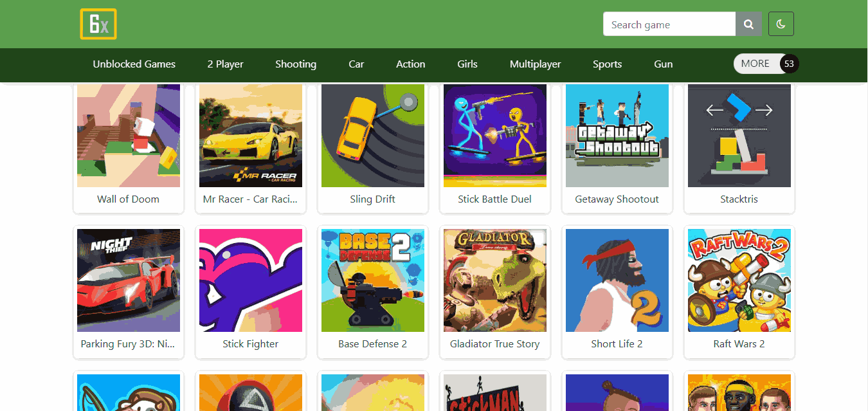Open the Short Life 2 game thumbnail

[617, 280]
